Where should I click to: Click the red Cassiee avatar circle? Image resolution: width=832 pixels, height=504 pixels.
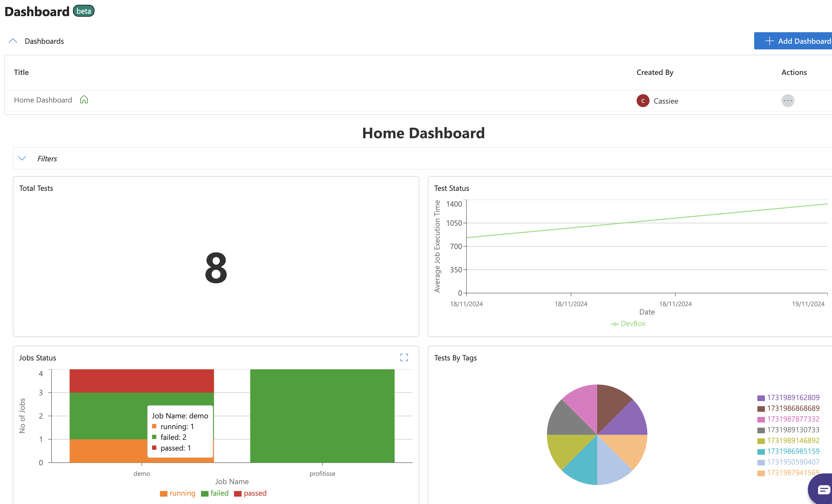(x=643, y=101)
